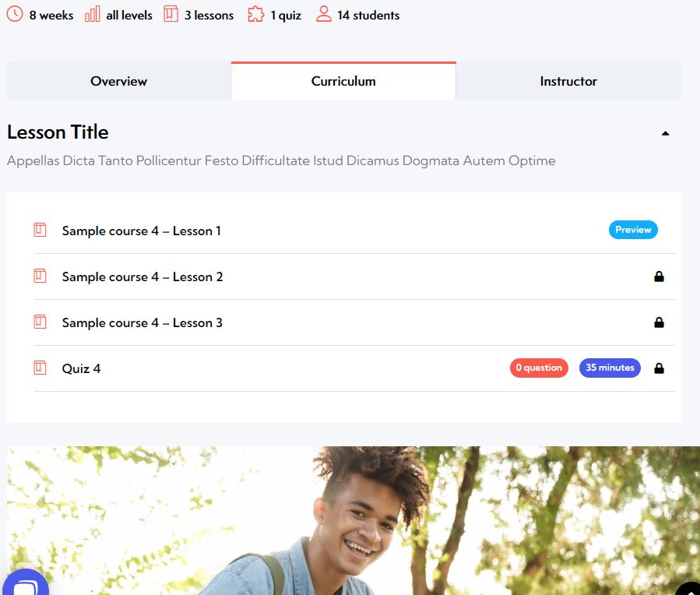The image size is (700, 595).
Task: Click the puzzle piece quiz icon
Action: [256, 14]
